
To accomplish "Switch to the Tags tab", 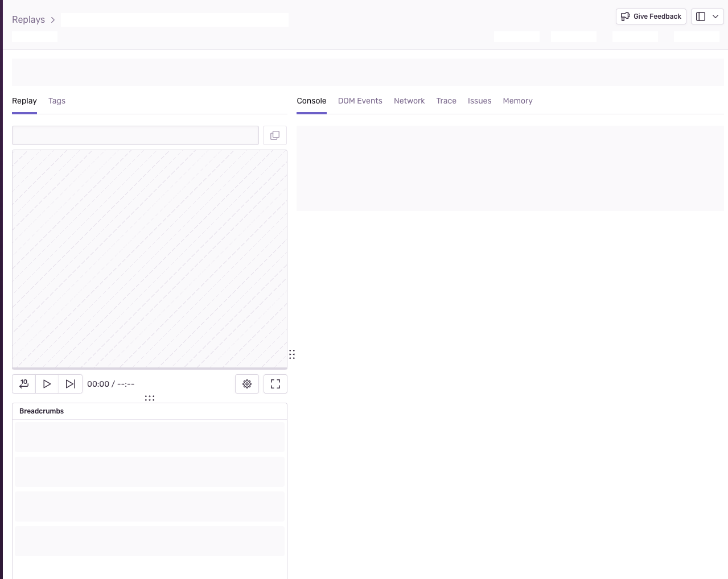I will 57,101.
